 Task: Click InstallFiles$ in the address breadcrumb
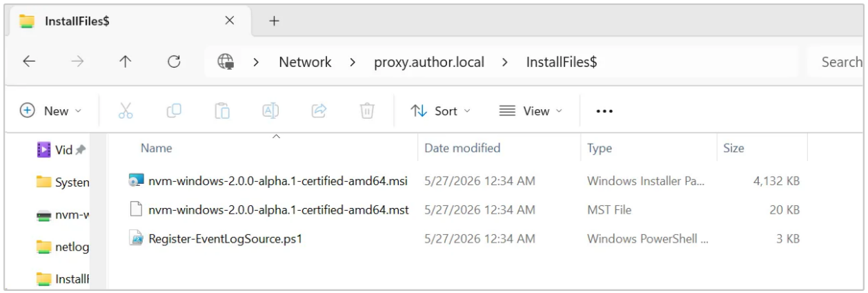(561, 62)
